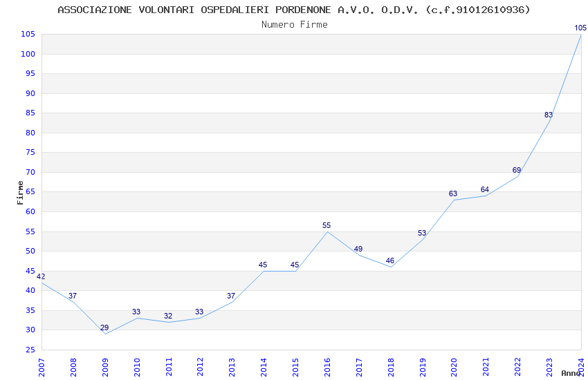Click the 53 data label for 2019
This screenshot has height=380, width=588.
[422, 234]
